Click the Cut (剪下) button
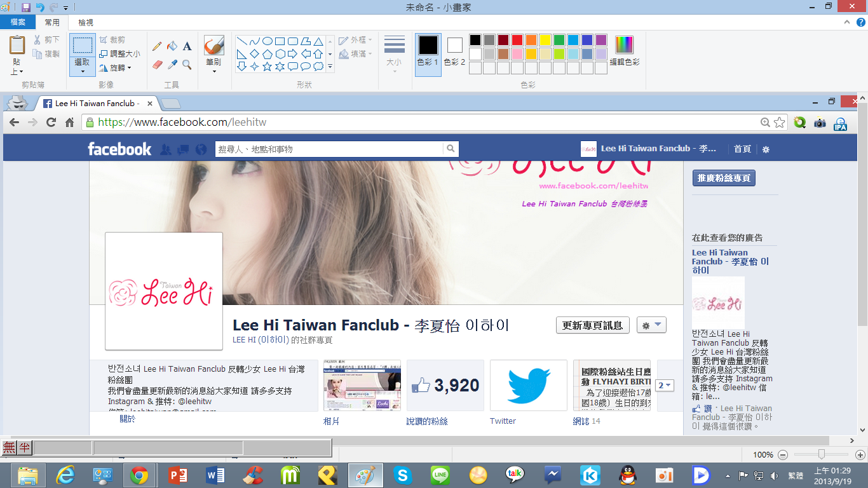The height and width of the screenshot is (488, 868). point(46,39)
